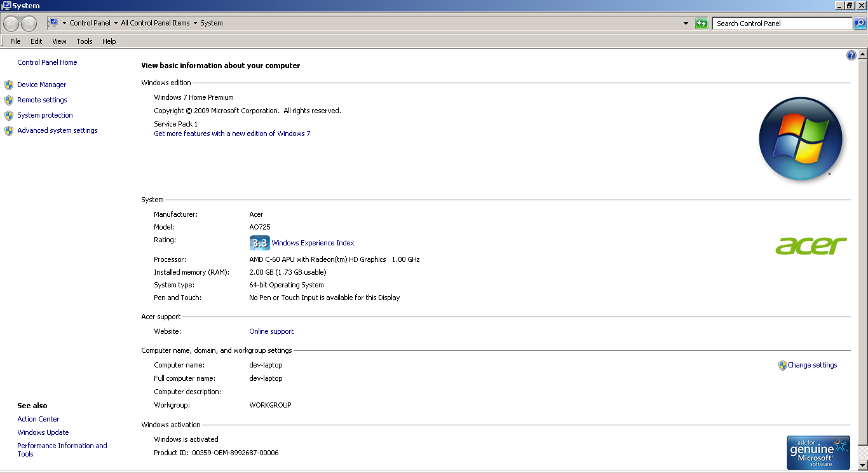Click shield icon beside Remote settings

[x=9, y=100]
